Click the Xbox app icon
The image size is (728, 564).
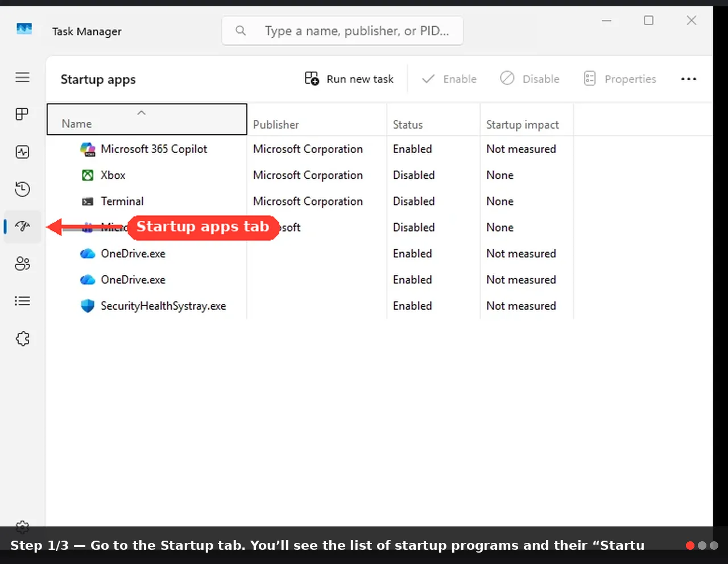click(x=88, y=175)
